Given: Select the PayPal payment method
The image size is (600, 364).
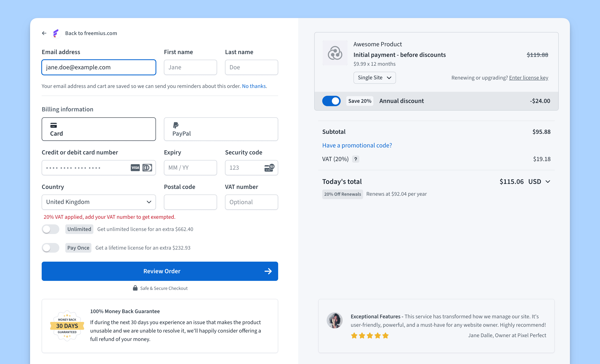Looking at the screenshot, I should 221,129.
